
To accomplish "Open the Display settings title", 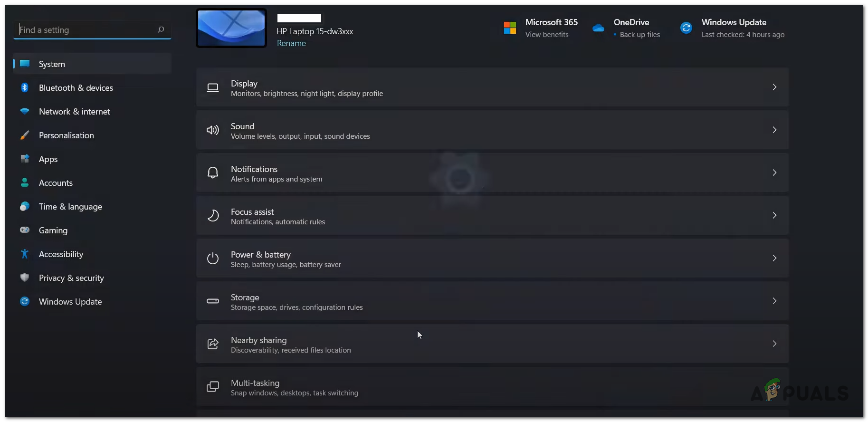I will (244, 83).
